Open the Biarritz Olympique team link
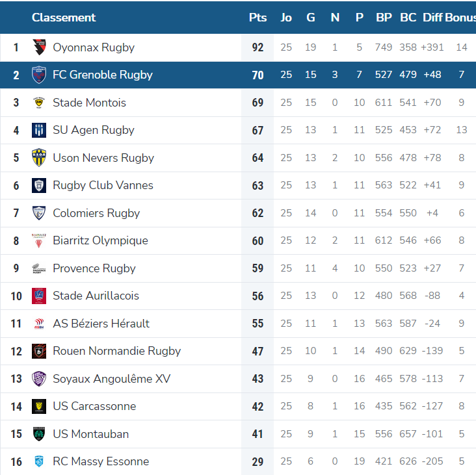 coord(101,240)
